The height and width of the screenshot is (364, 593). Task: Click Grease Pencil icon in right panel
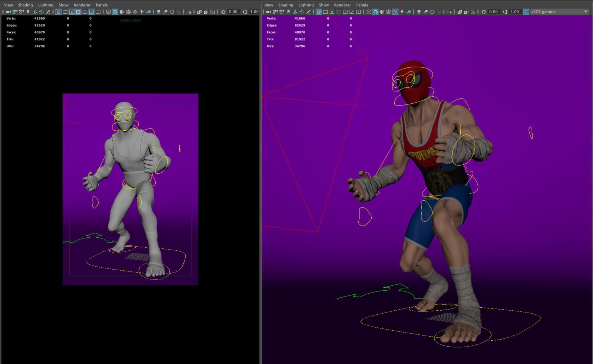[308, 12]
